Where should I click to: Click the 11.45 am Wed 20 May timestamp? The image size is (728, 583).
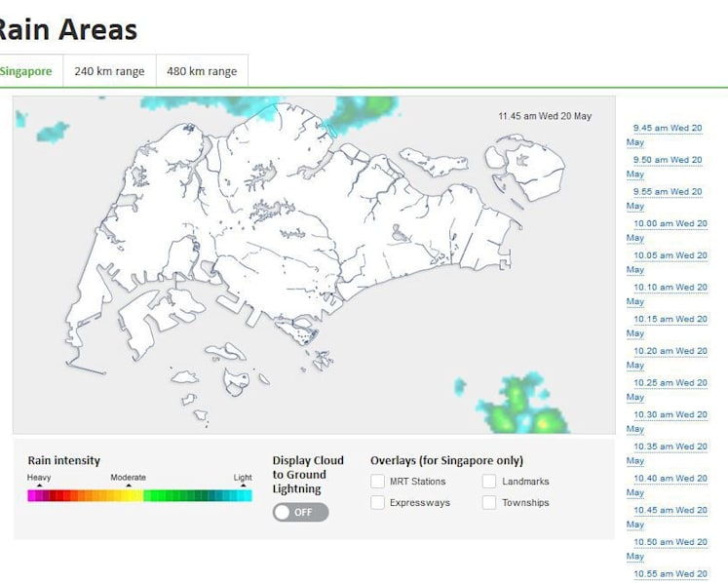tap(545, 116)
